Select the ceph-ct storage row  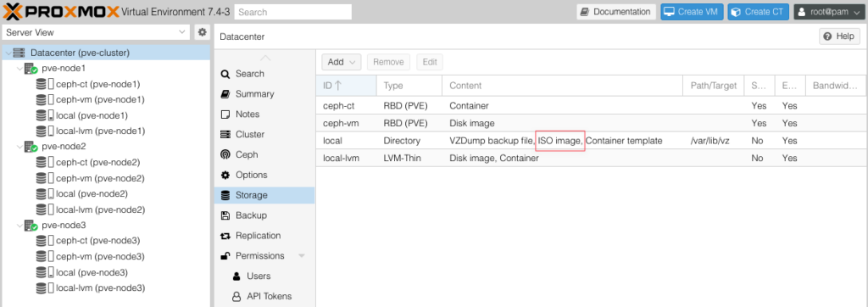point(591,105)
